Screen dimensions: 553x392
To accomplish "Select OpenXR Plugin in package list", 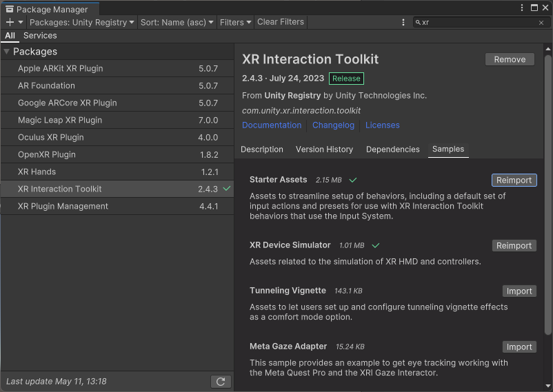I will (47, 154).
